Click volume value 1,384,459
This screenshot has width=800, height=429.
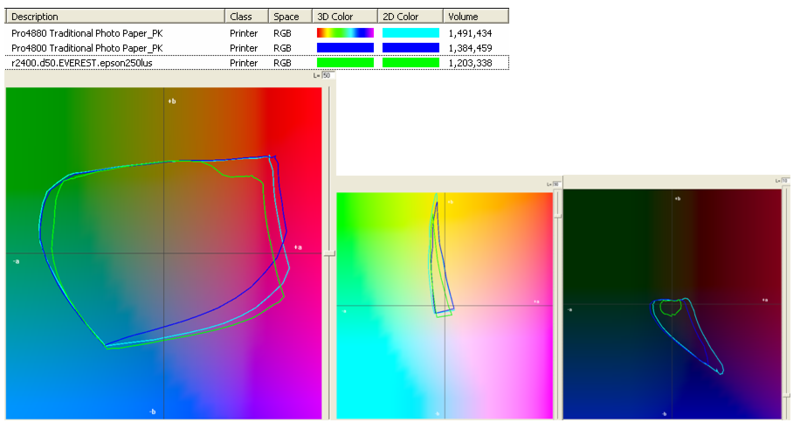click(x=470, y=48)
